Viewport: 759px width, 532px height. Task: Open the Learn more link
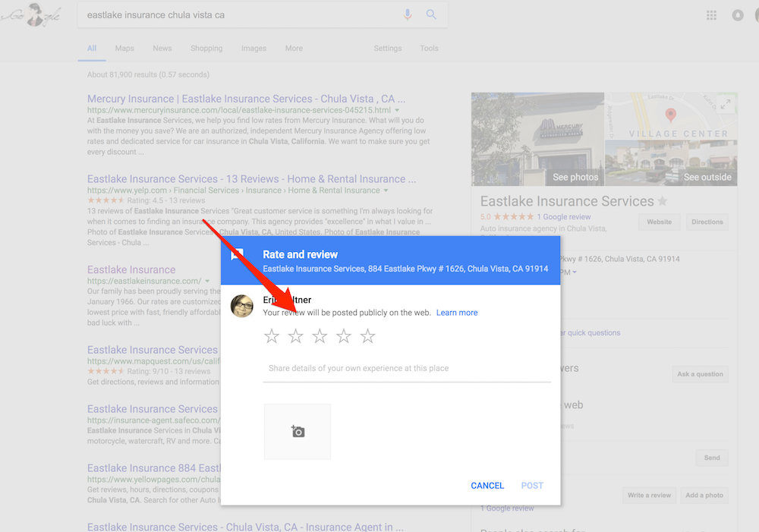click(457, 313)
